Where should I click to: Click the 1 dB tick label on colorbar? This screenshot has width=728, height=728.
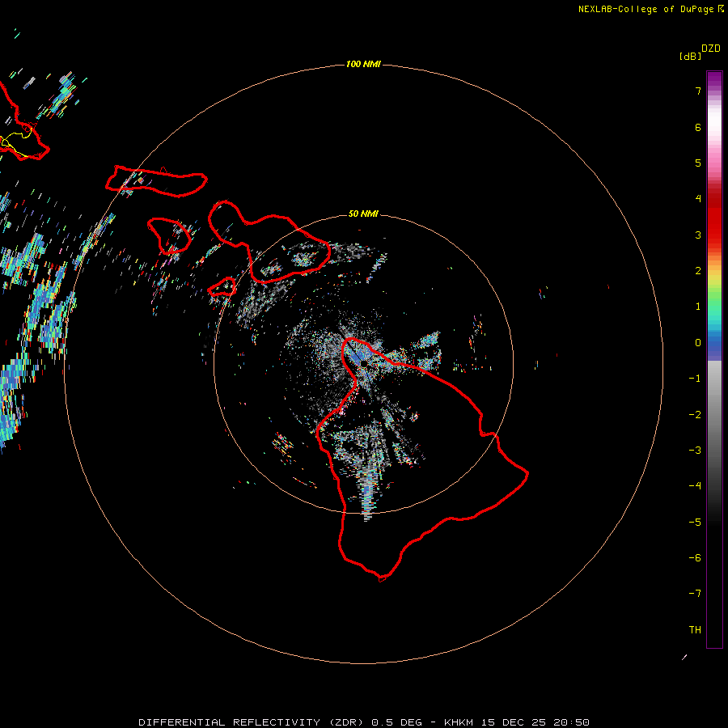coord(698,307)
